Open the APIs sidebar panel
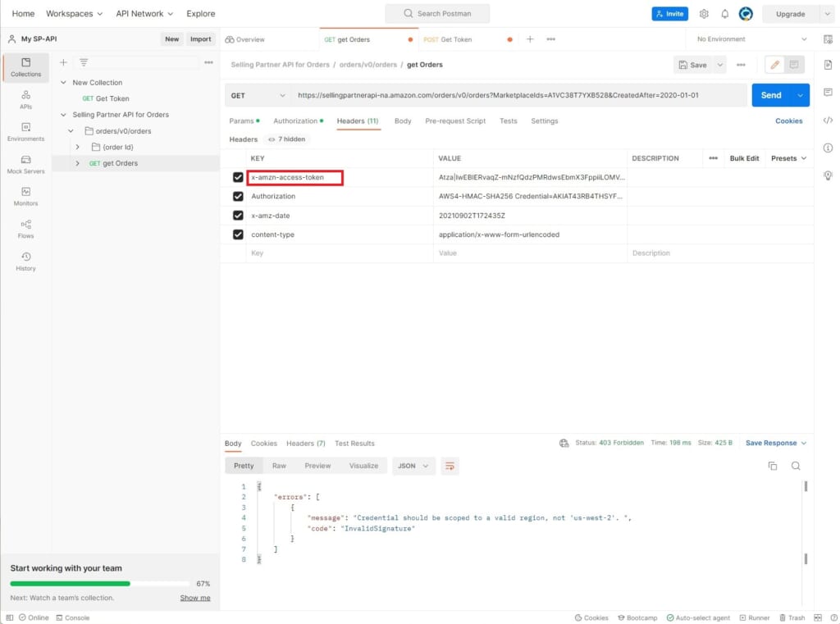 tap(25, 99)
